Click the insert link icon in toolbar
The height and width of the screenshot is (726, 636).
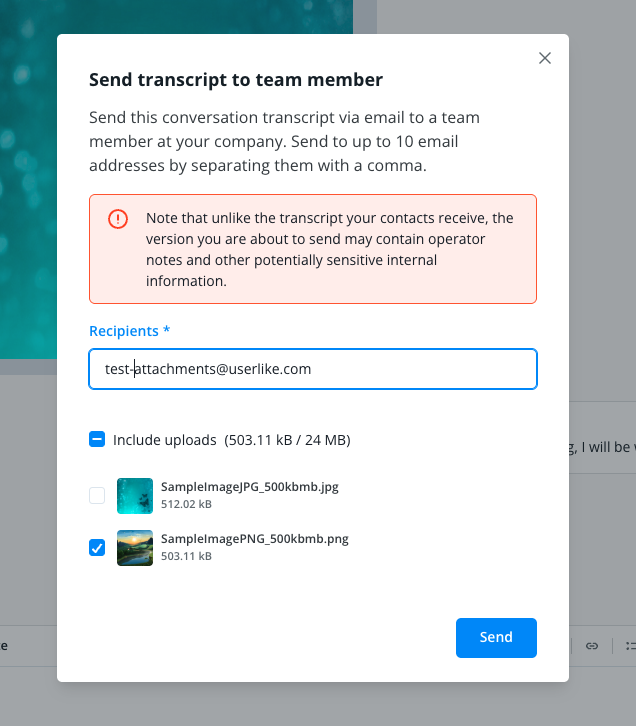[x=592, y=646]
